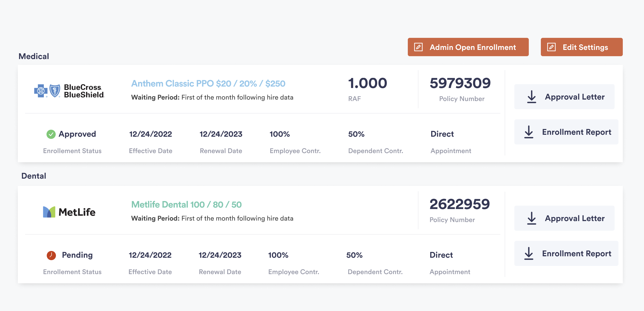Select the Dental section header

34,176
